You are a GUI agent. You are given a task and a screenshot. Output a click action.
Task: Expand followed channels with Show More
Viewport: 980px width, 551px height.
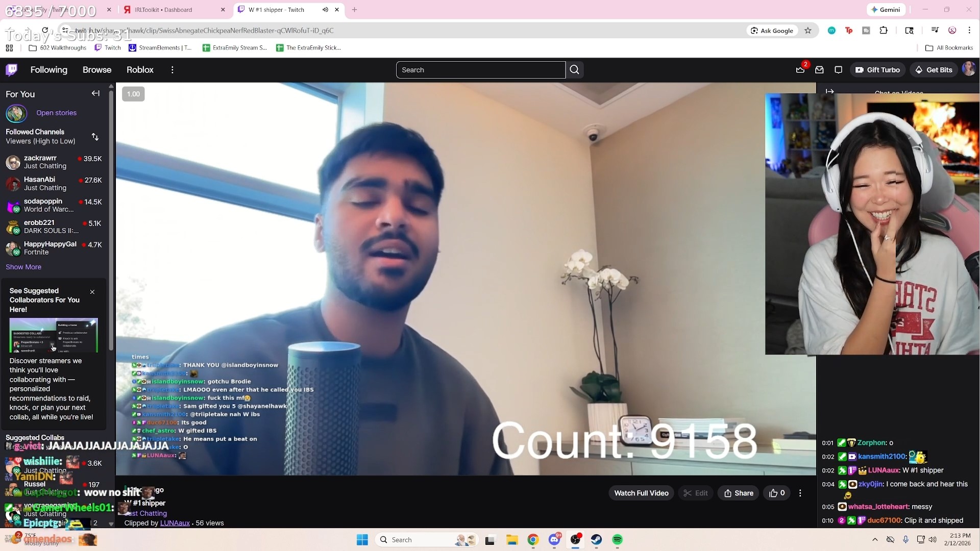23,267
